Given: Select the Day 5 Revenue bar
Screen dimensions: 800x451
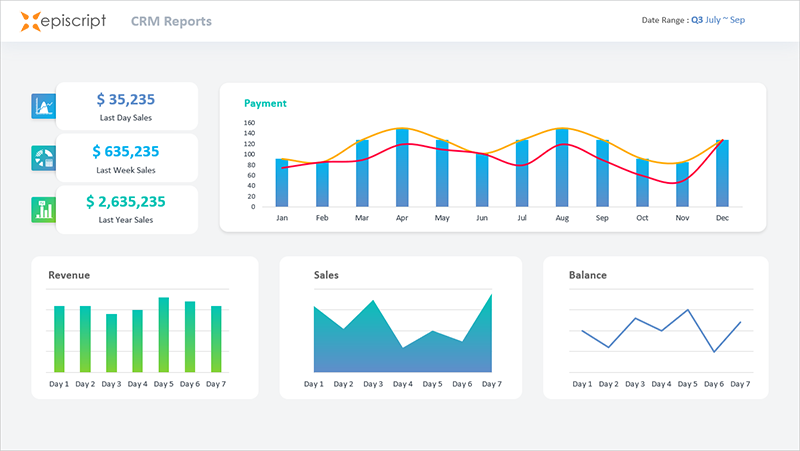Looking at the screenshot, I should click(x=164, y=335).
